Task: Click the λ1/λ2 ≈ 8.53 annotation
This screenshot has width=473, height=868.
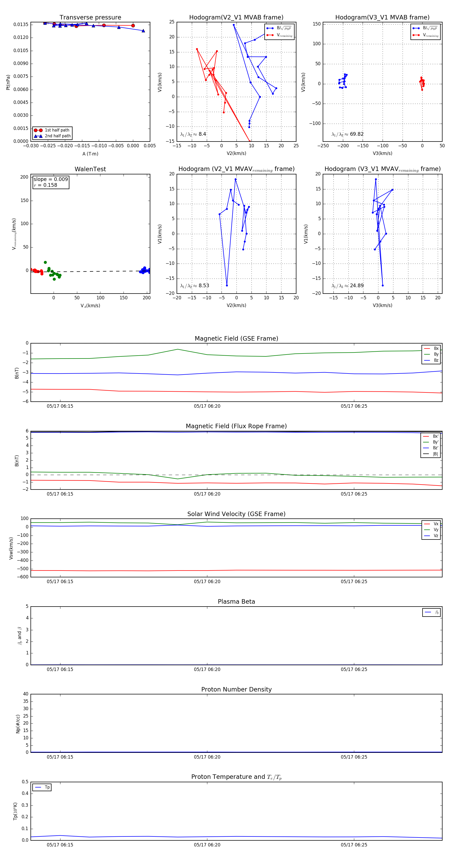Action: click(x=194, y=286)
